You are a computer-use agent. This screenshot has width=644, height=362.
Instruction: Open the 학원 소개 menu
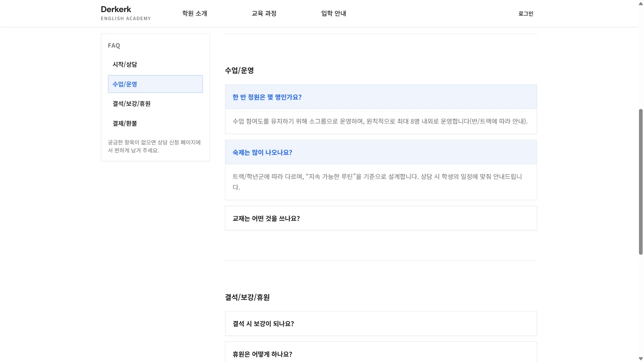click(195, 13)
